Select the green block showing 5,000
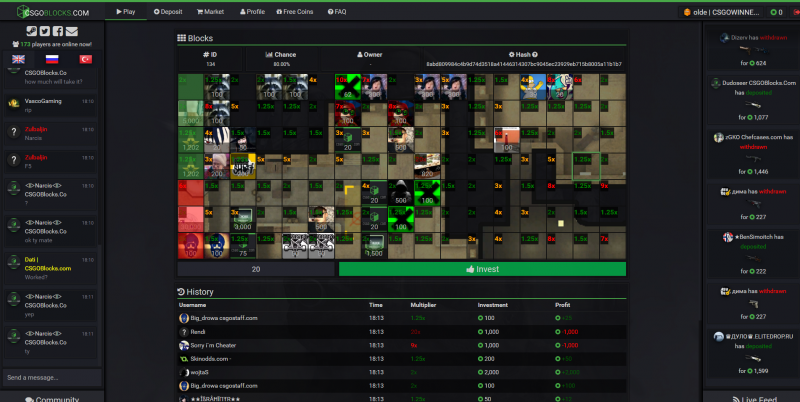800x402 pixels. point(190,113)
